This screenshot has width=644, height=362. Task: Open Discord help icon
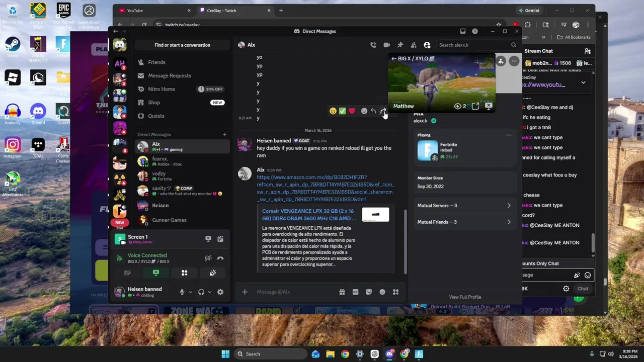[x=475, y=31]
